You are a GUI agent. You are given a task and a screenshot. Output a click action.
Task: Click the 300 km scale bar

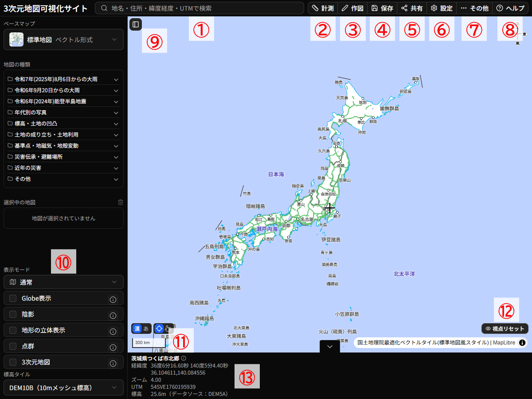point(149,343)
